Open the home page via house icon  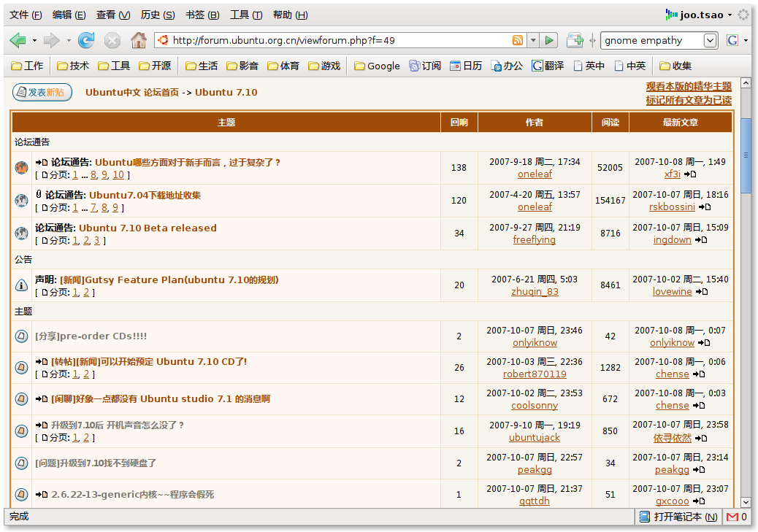[138, 40]
